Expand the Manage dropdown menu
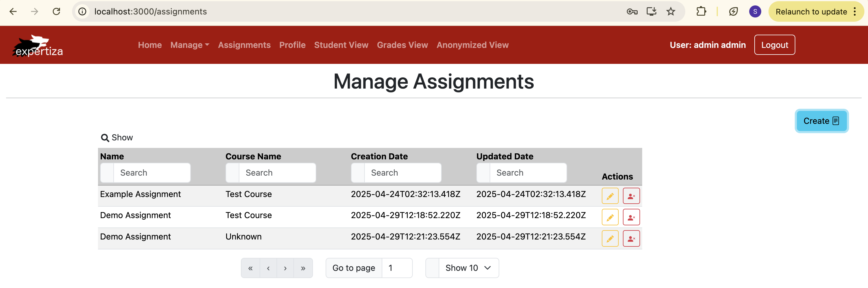 point(190,45)
